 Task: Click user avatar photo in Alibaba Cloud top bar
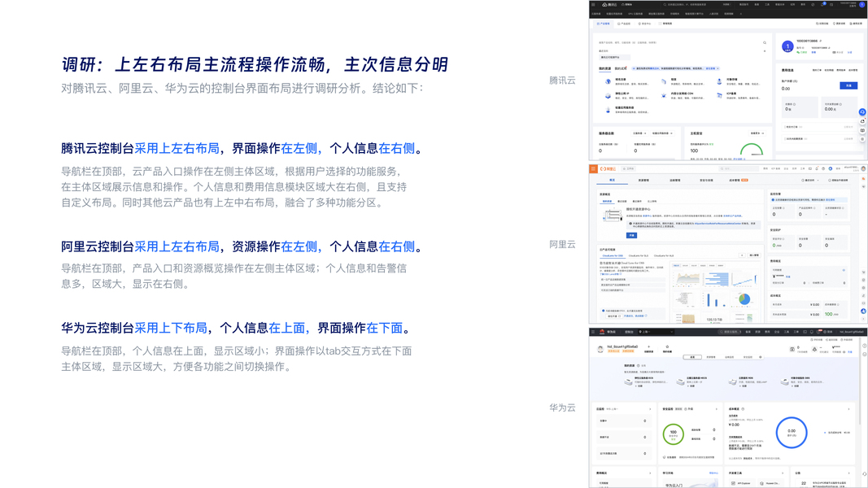tap(864, 168)
